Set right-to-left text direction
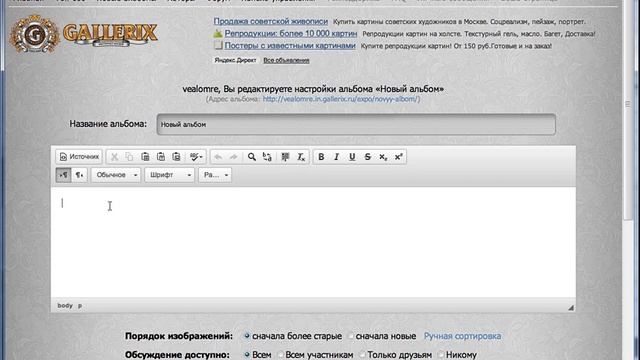The width and height of the screenshot is (640, 360). 79,175
